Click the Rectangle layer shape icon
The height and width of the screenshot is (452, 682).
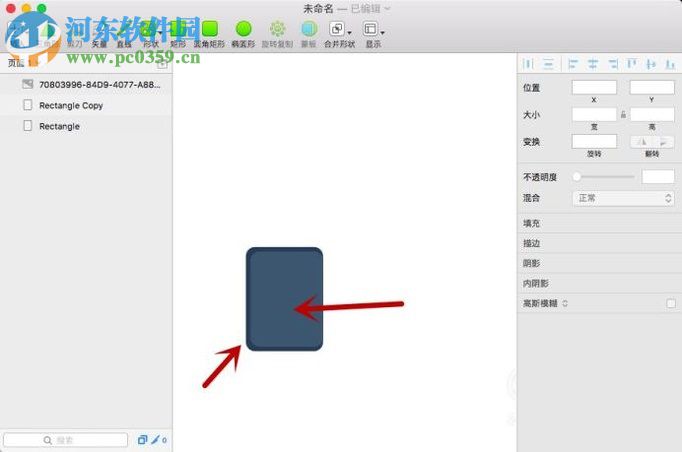tap(27, 126)
